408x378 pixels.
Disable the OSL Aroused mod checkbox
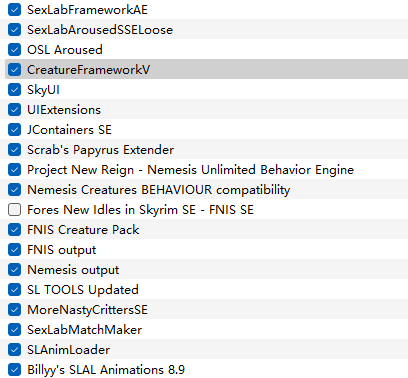14,50
